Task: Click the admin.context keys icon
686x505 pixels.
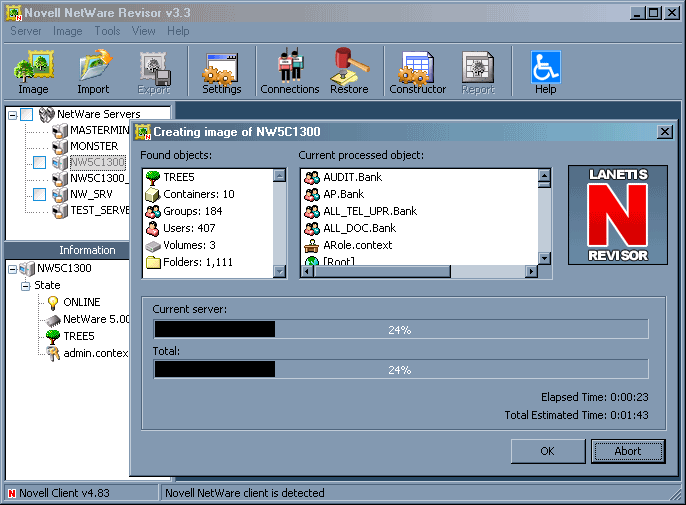Action: point(53,353)
